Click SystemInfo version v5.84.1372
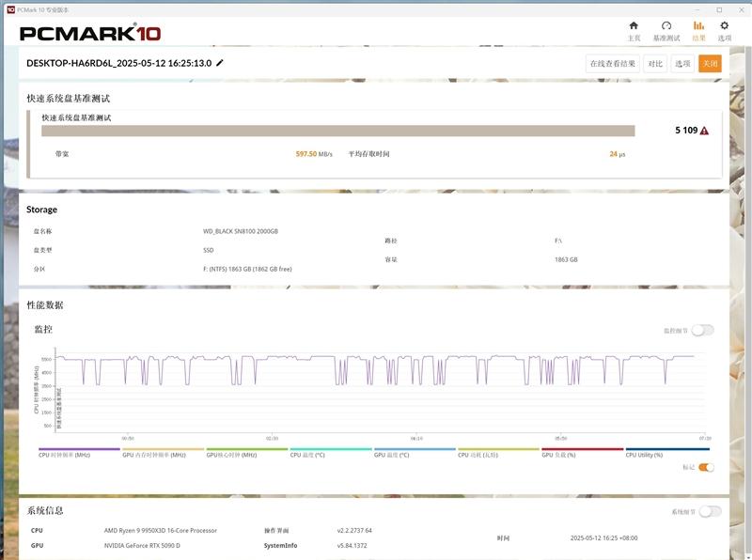 pyautogui.click(x=352, y=545)
